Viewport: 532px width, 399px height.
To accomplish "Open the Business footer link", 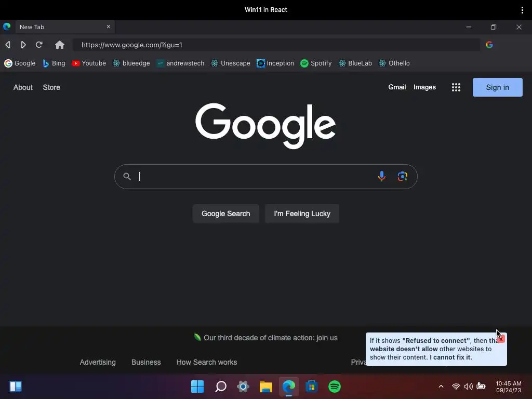I will (x=146, y=362).
